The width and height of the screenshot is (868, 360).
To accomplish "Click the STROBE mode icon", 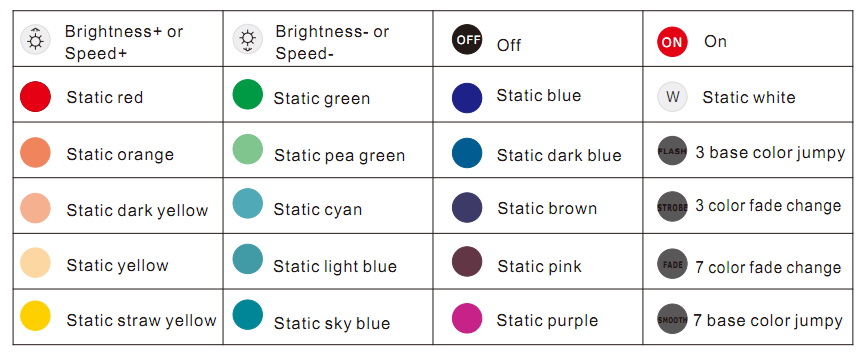I will pos(672,207).
